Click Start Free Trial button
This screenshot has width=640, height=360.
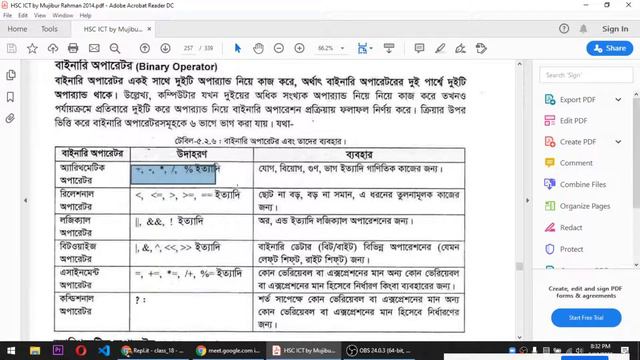[x=586, y=318]
